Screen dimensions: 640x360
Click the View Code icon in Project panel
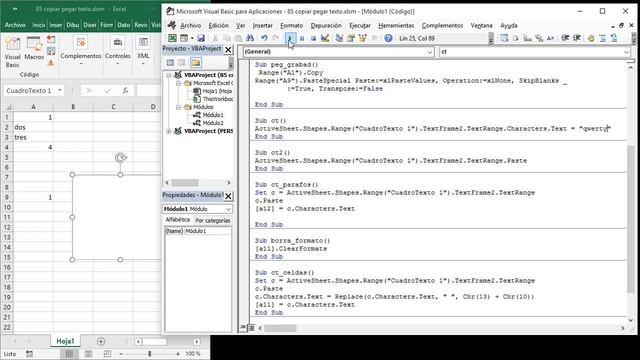coord(170,62)
